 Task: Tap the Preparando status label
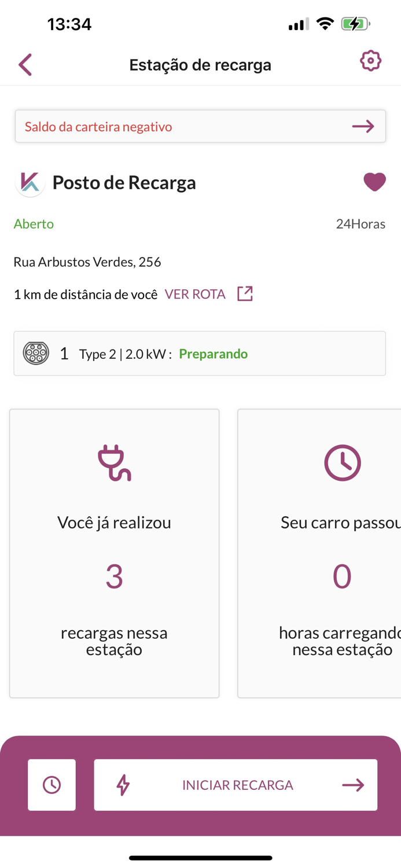[x=214, y=354]
